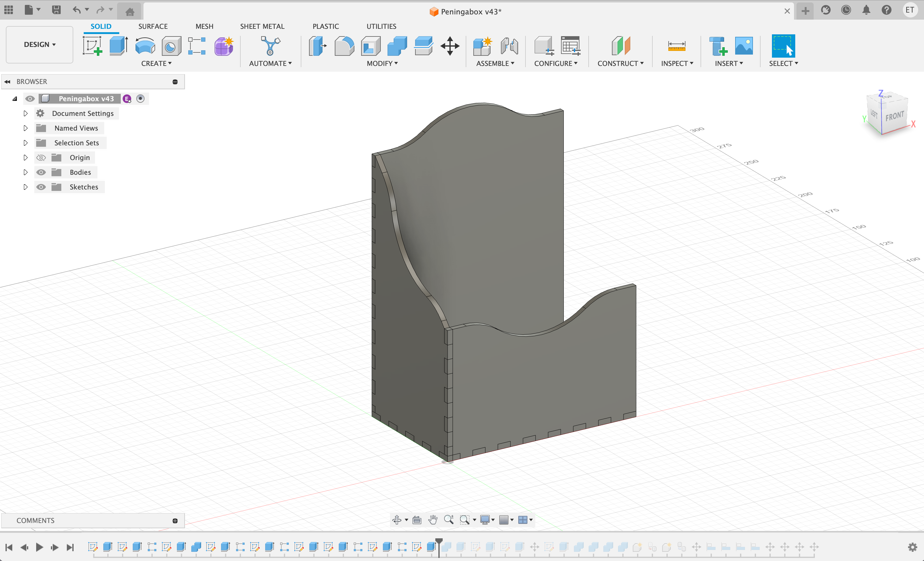
Task: Click the Undo arrow
Action: (x=77, y=10)
